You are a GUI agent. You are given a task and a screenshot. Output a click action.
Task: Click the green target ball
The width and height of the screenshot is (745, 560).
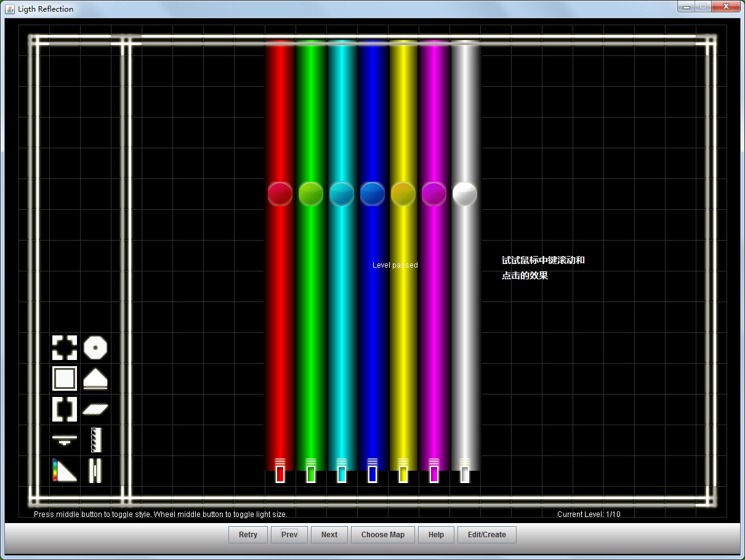[311, 194]
